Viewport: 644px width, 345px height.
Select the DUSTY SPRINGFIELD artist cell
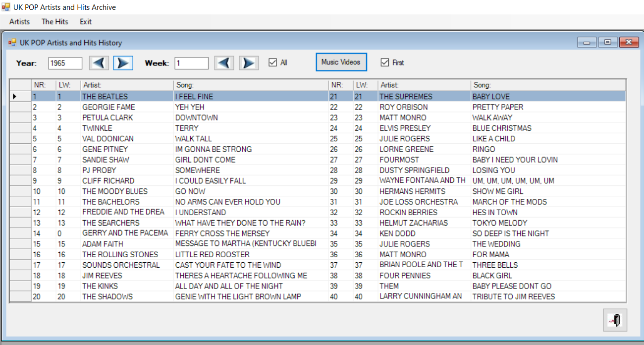pos(425,170)
